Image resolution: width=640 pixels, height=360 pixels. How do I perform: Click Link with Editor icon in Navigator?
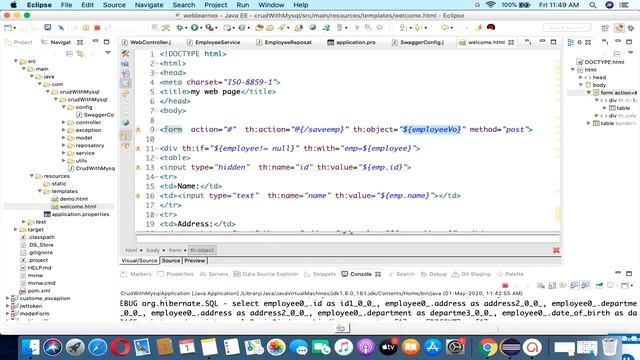pyautogui.click(x=80, y=53)
